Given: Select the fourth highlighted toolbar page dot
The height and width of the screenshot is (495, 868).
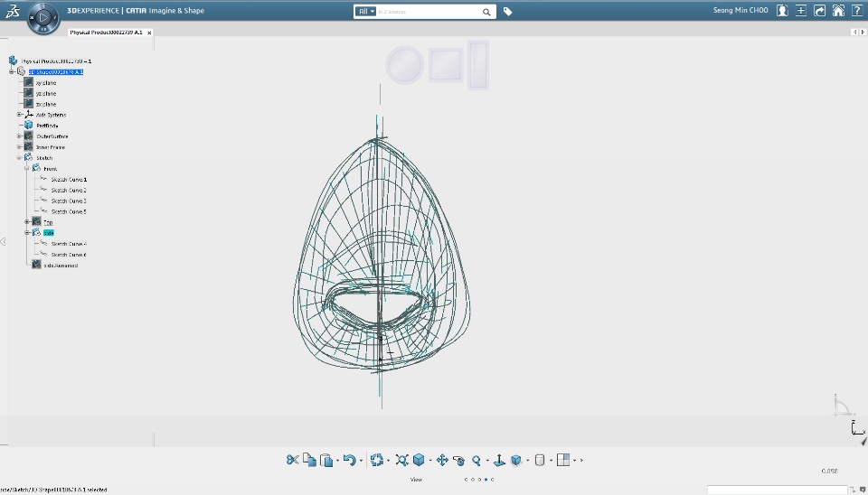Looking at the screenshot, I should (x=486, y=480).
